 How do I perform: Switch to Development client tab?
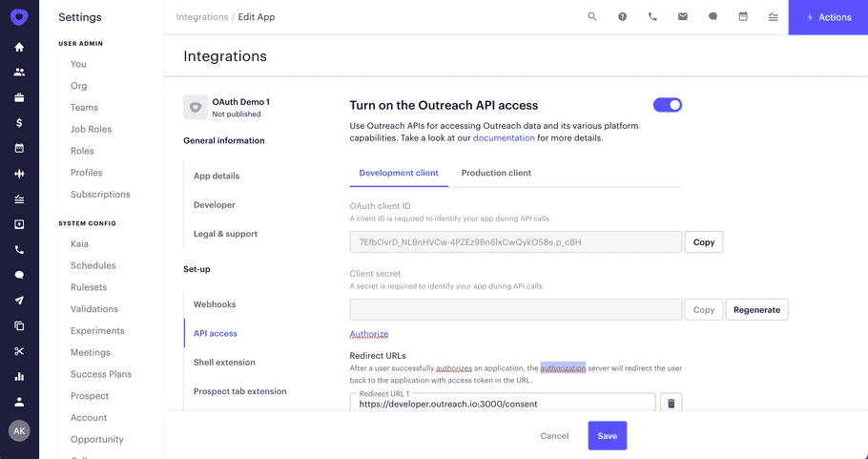tap(399, 173)
